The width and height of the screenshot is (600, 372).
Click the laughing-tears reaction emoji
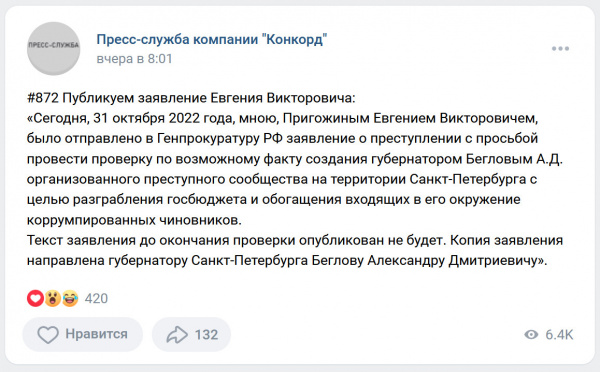tap(70, 298)
